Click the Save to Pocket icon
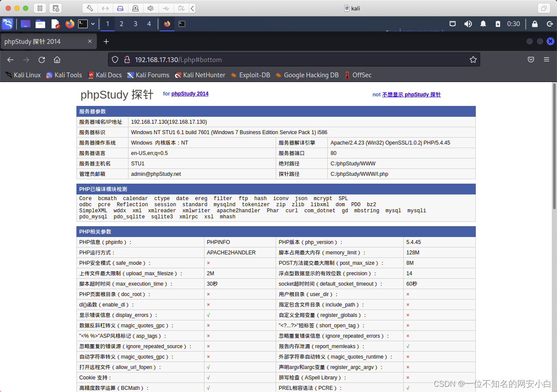 [531, 60]
